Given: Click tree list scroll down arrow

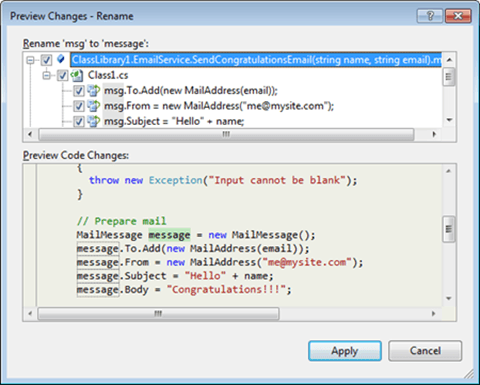Looking at the screenshot, I should click(x=449, y=120).
